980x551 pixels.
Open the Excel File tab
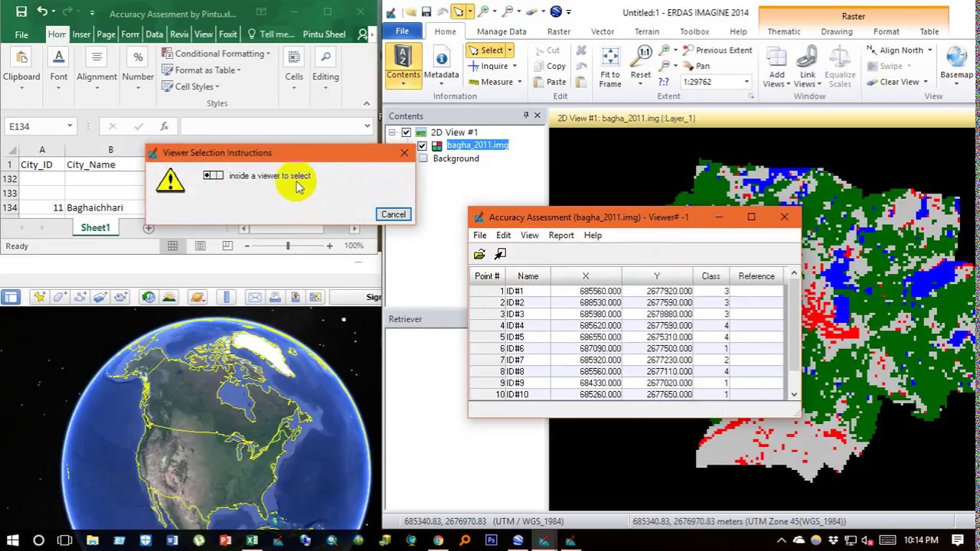21,34
